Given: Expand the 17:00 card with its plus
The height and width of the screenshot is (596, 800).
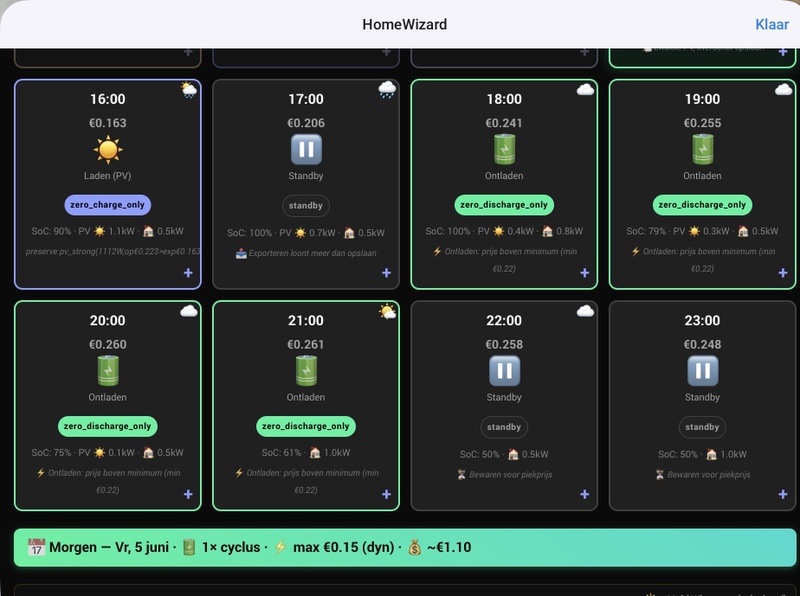Looking at the screenshot, I should (386, 273).
